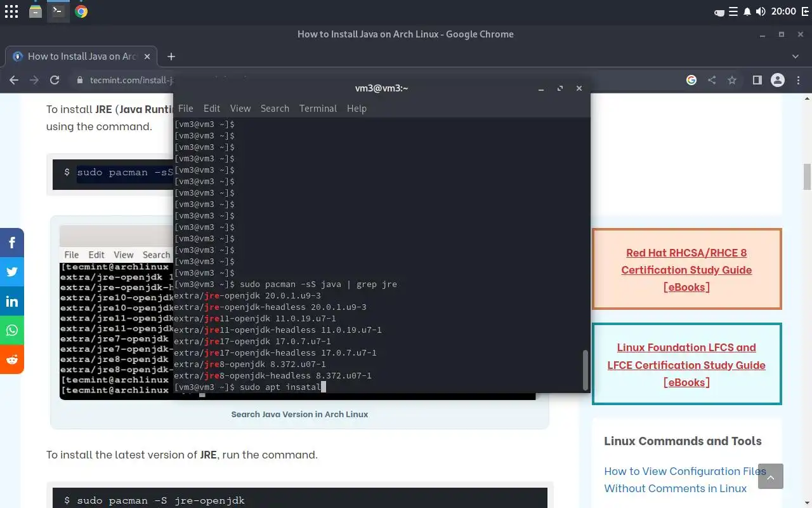Screen dimensions: 812x508
Task: Click the extra/jre17-openjdk 17.0.7.u7-1 line
Action: (252, 342)
